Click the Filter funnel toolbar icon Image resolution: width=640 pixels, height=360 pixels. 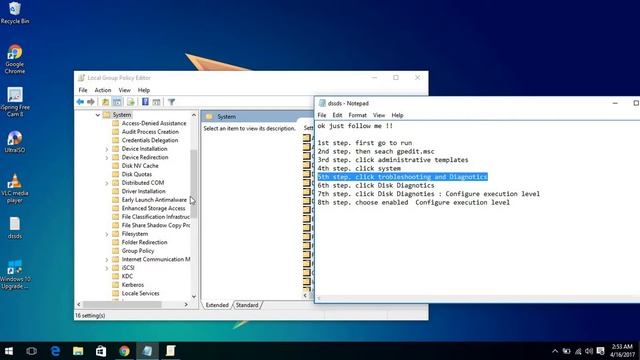[x=171, y=102]
